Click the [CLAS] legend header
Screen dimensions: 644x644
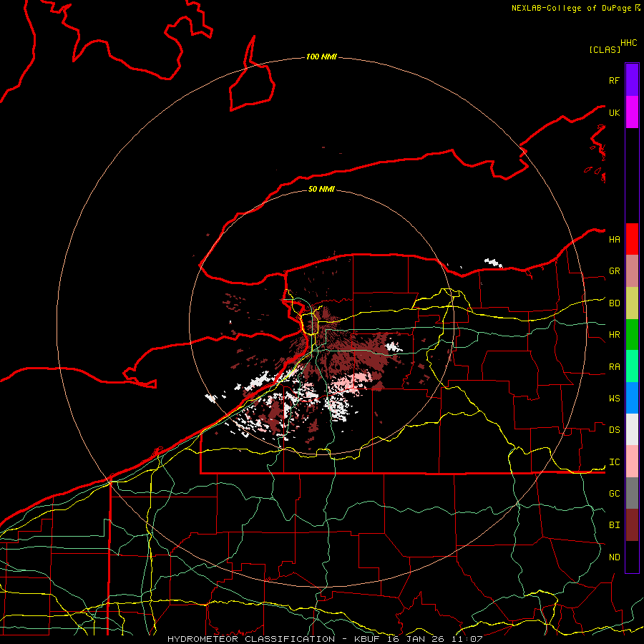point(605,49)
